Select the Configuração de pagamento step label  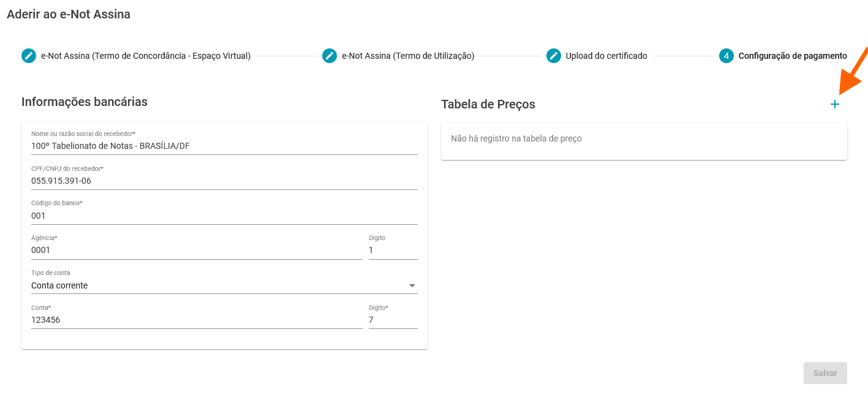793,56
